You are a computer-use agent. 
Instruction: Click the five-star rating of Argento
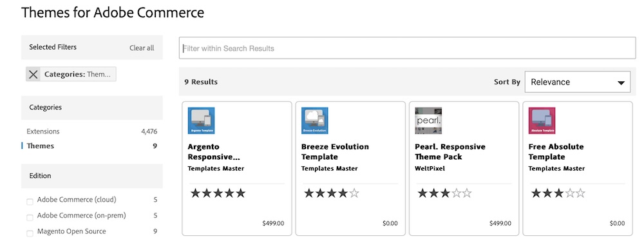pyautogui.click(x=218, y=193)
